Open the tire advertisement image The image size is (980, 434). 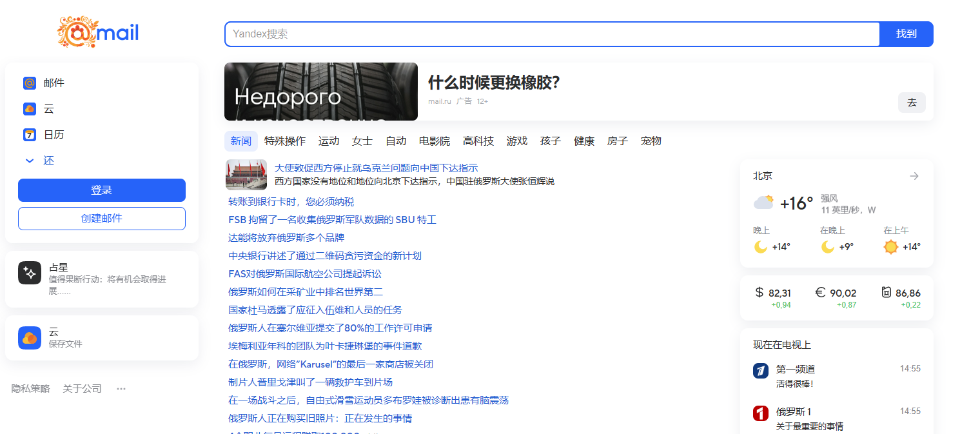[321, 92]
